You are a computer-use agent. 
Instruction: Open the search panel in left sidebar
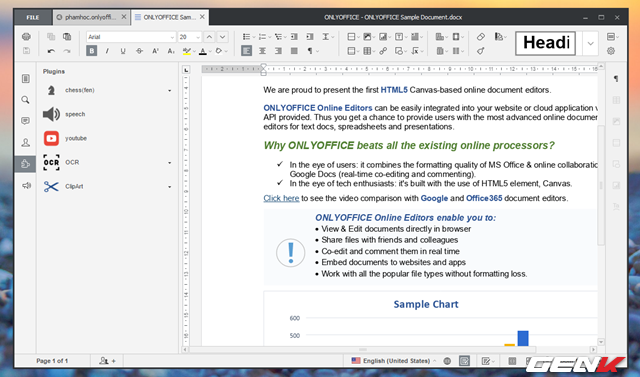point(25,100)
